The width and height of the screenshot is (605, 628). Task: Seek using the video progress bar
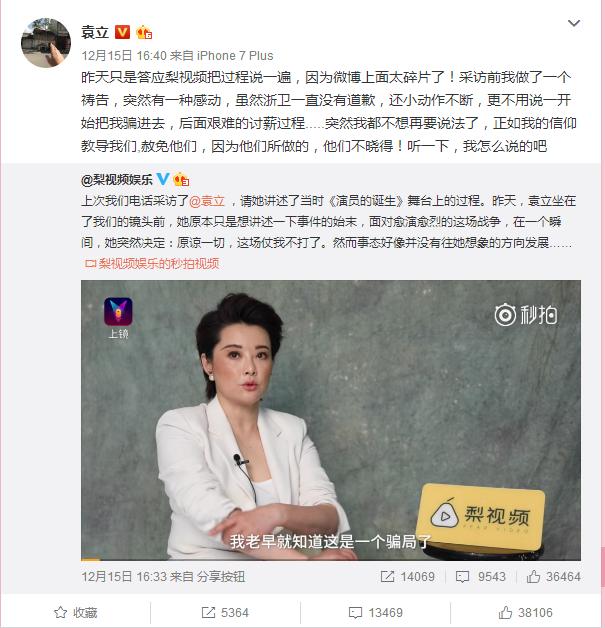point(331,559)
